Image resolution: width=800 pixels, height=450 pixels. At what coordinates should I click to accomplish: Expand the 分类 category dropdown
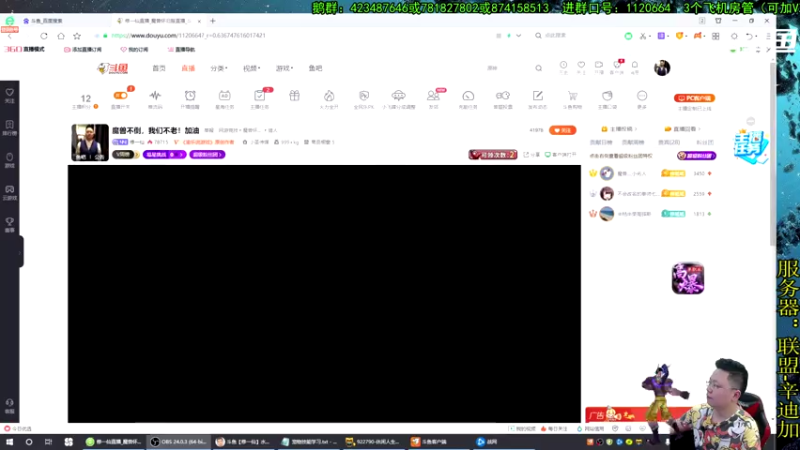pyautogui.click(x=219, y=68)
